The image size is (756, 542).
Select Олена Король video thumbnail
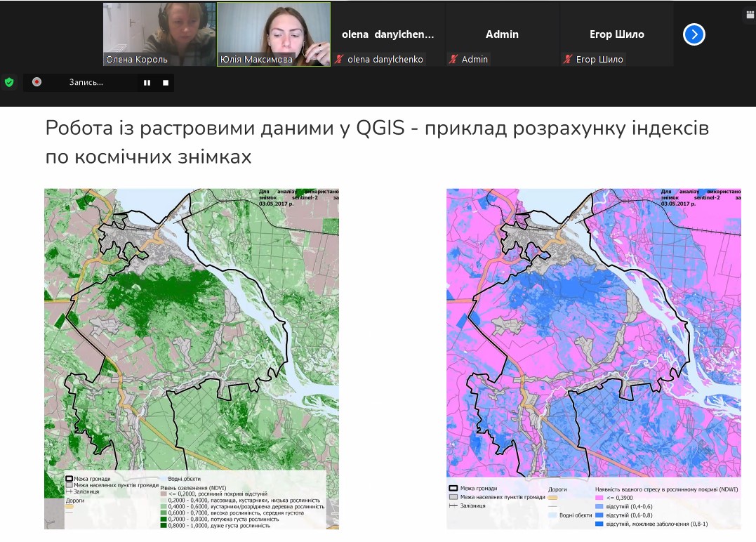tap(159, 34)
